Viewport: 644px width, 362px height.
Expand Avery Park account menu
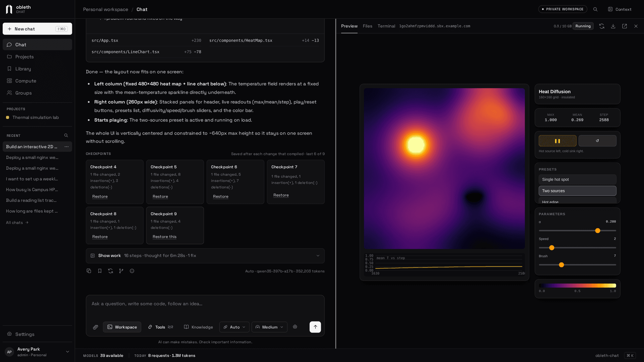click(x=37, y=352)
